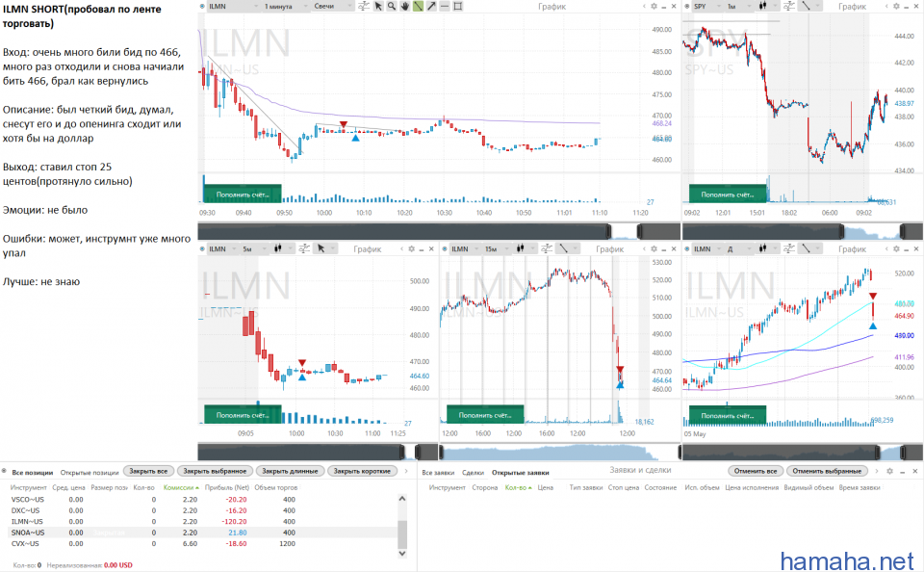Select the line drawing tool in SPY chart

point(806,6)
